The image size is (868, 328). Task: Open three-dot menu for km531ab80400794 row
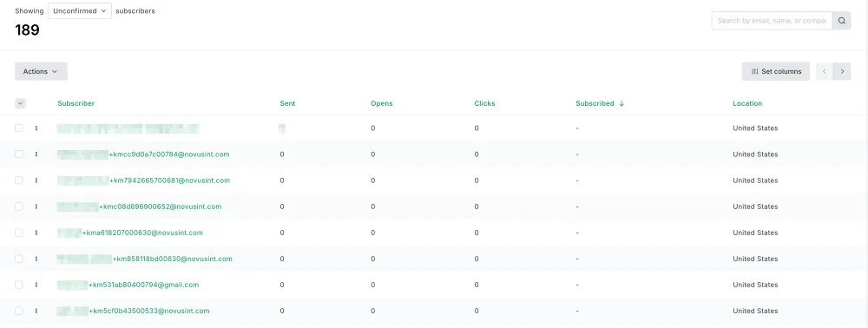[x=36, y=285]
